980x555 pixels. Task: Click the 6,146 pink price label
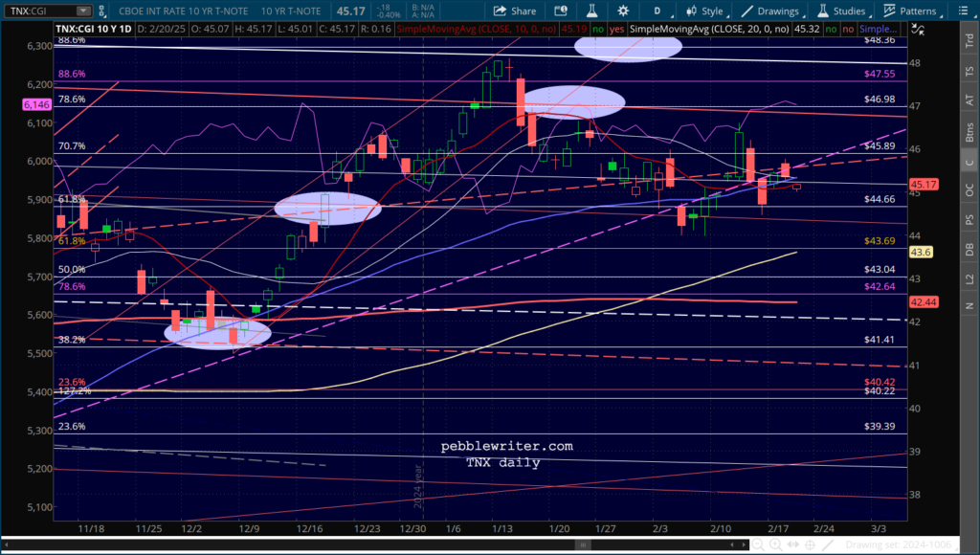tap(37, 105)
